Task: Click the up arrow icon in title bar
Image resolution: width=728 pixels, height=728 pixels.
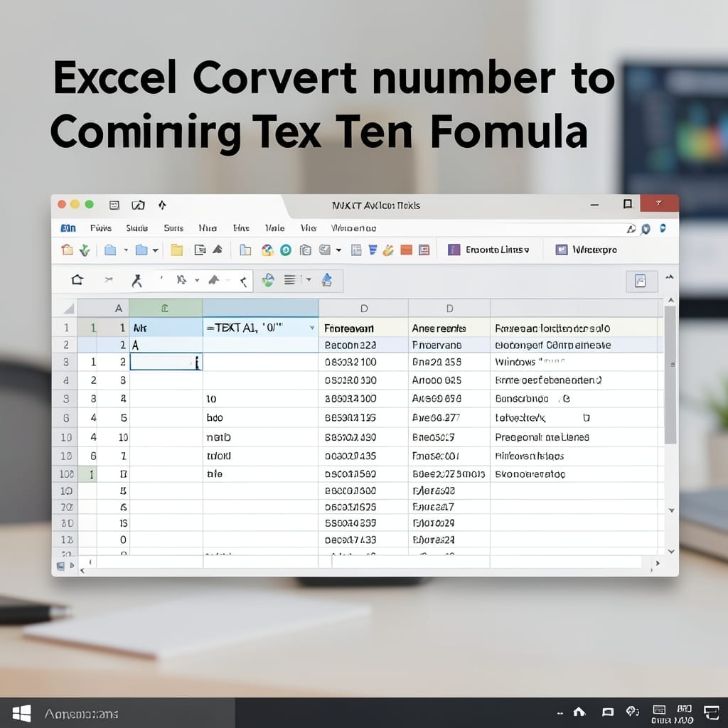Action: [x=162, y=205]
